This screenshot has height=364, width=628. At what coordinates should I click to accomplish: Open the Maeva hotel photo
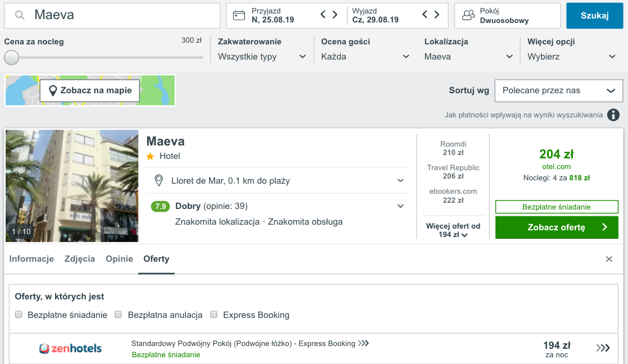pos(72,186)
